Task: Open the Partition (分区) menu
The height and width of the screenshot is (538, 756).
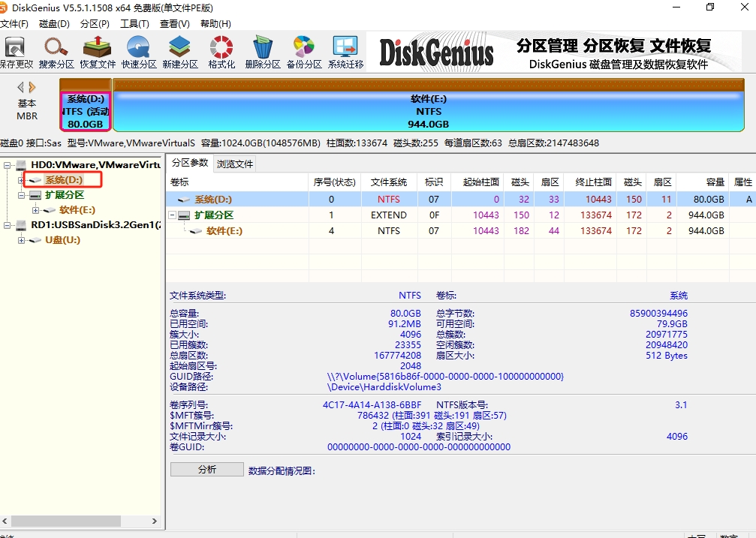Action: click(x=95, y=23)
